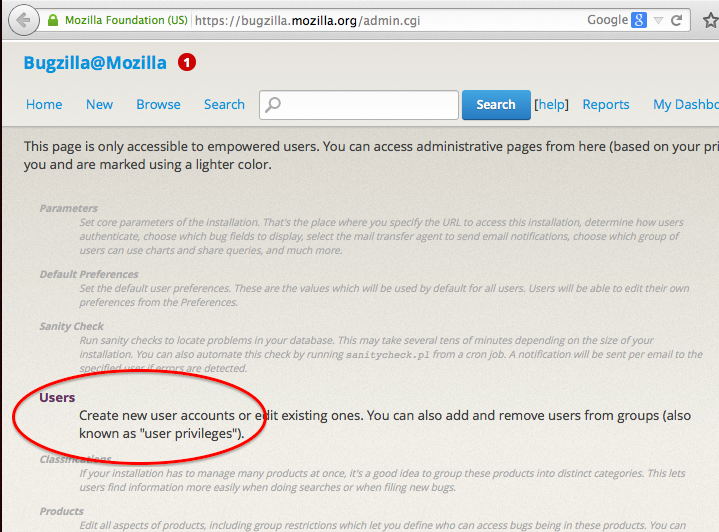Viewport: 719px width, 532px height.
Task: Open the Reports link
Action: pos(606,105)
